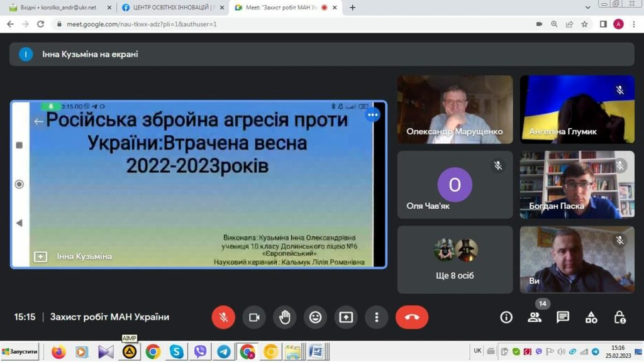
Task: Open Telegram from the taskbar
Action: coord(224,352)
